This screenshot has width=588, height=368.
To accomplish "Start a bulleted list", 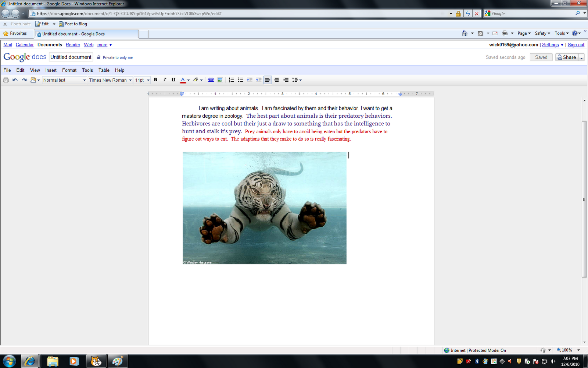I will [240, 80].
